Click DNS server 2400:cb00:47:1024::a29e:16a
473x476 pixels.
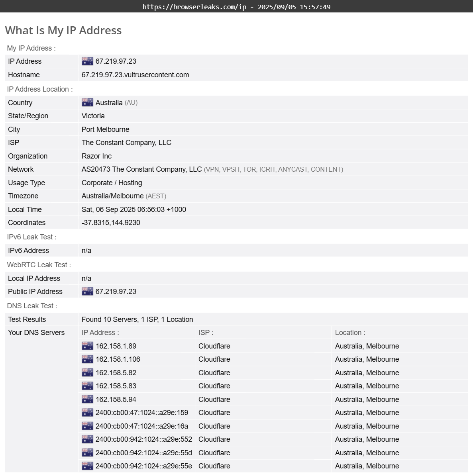142,426
